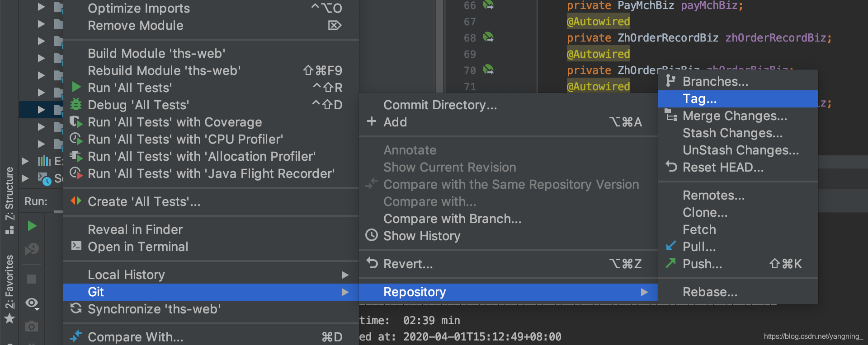Click the camera icon in Run panel
Image resolution: width=868 pixels, height=345 pixels.
[x=32, y=326]
